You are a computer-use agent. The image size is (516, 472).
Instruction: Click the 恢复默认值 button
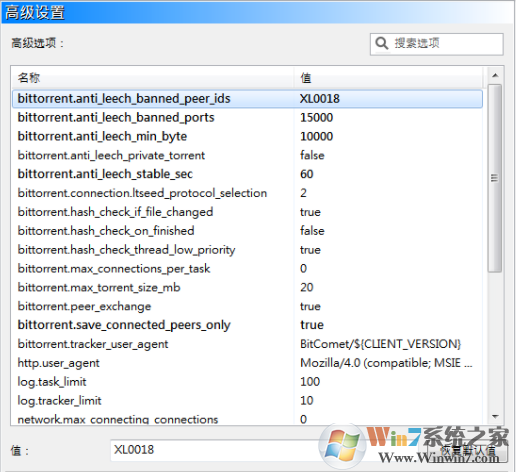pyautogui.click(x=467, y=451)
